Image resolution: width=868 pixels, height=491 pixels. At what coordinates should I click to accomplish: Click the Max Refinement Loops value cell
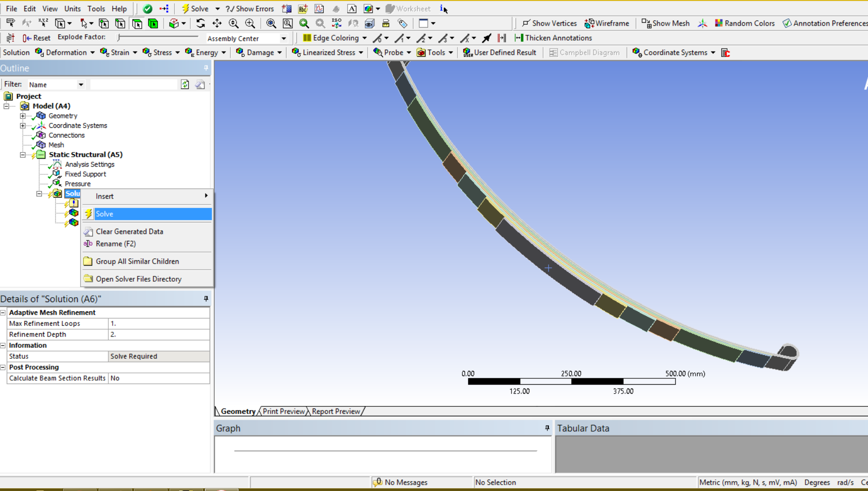(x=159, y=323)
